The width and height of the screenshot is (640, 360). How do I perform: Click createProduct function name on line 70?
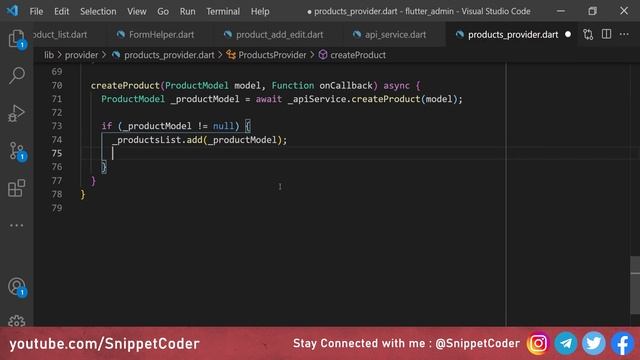click(125, 85)
